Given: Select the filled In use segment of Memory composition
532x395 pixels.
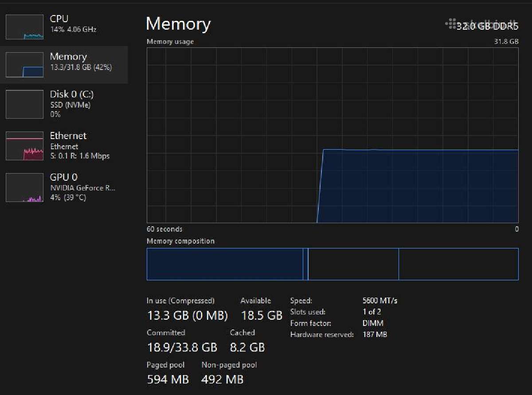Looking at the screenshot, I should tap(225, 264).
